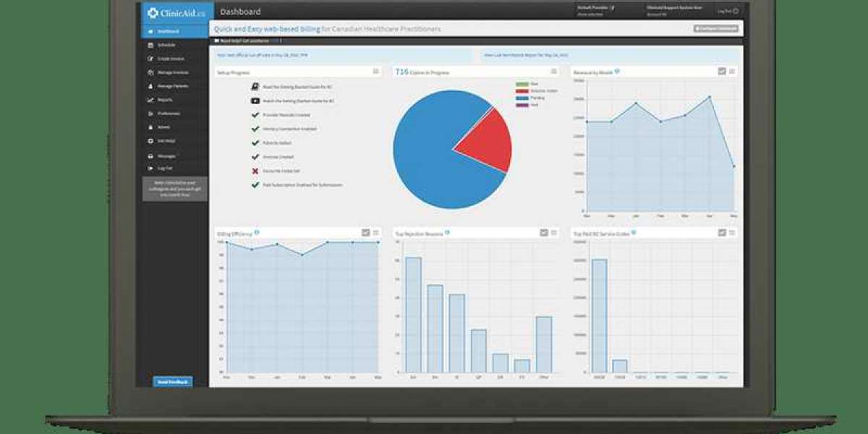Click the help icon beside Billing Efficiency
Viewport: 868px width, 434px height.
click(257, 233)
